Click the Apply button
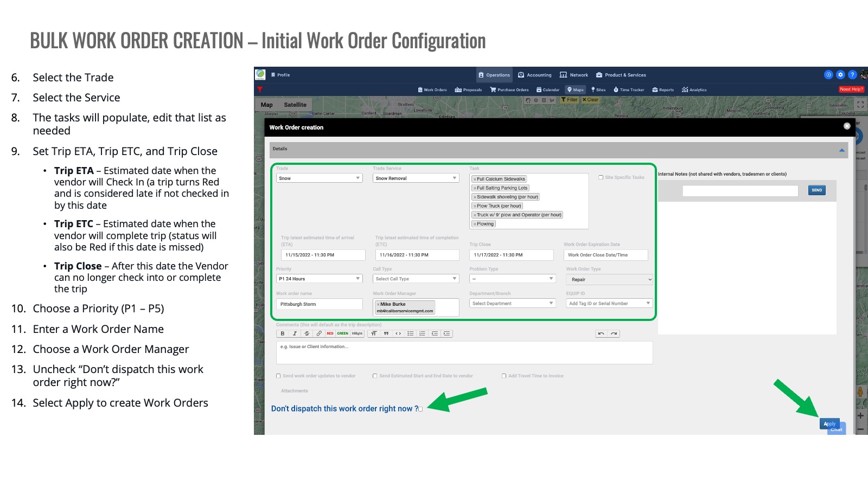 (x=829, y=424)
